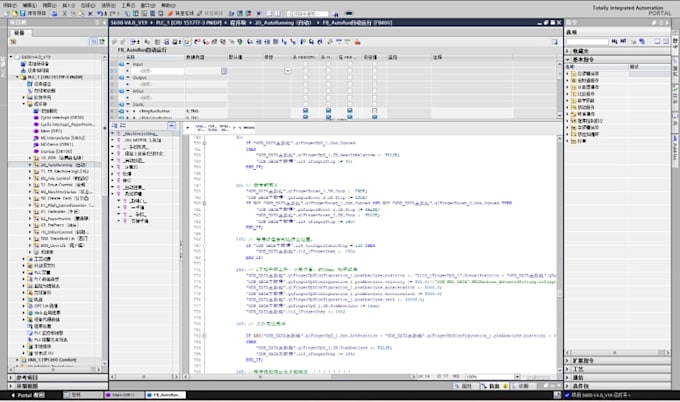
Task: Collapse the Input section in interface table
Action: (x=128, y=64)
